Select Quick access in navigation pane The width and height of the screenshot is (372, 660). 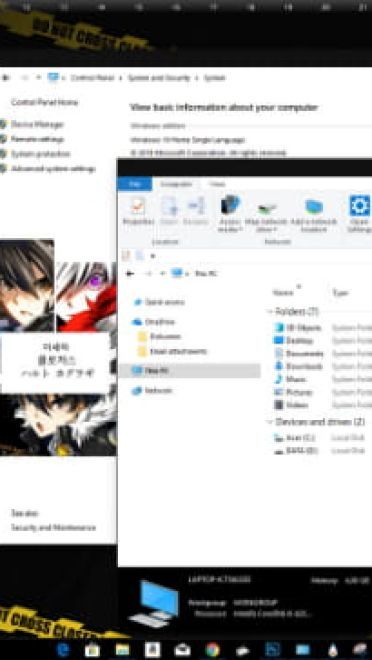click(159, 302)
